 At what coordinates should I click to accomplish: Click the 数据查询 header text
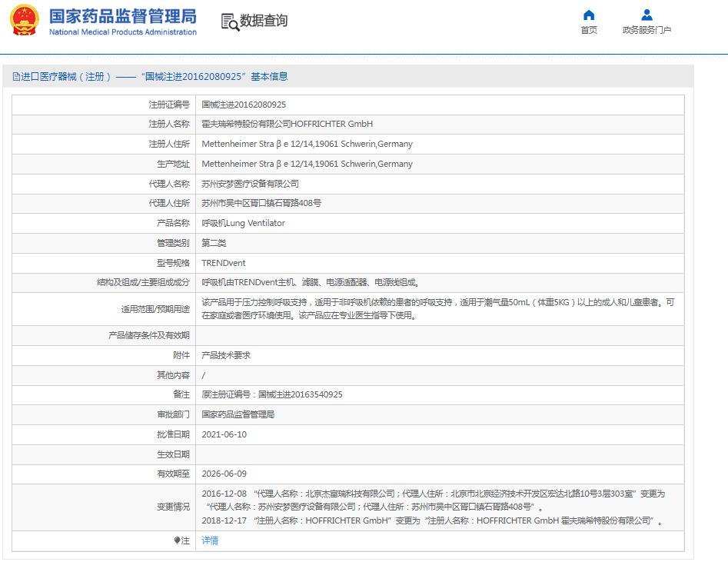[x=264, y=21]
